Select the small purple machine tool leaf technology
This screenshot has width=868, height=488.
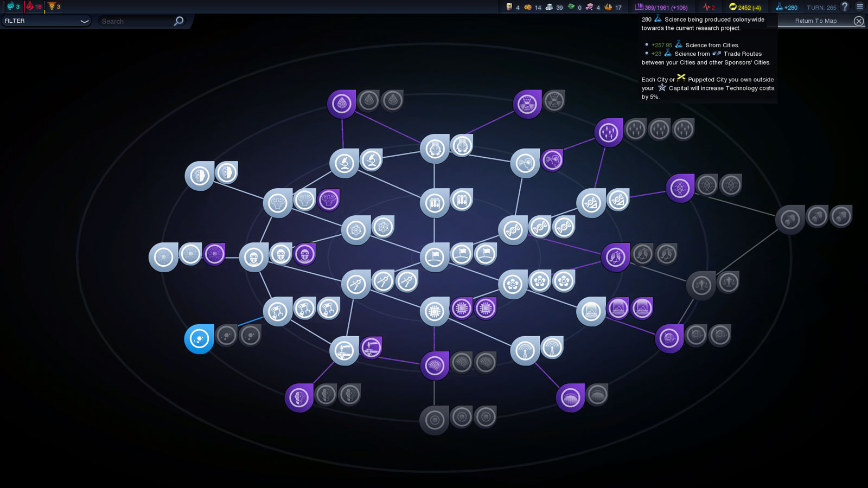[x=371, y=347]
